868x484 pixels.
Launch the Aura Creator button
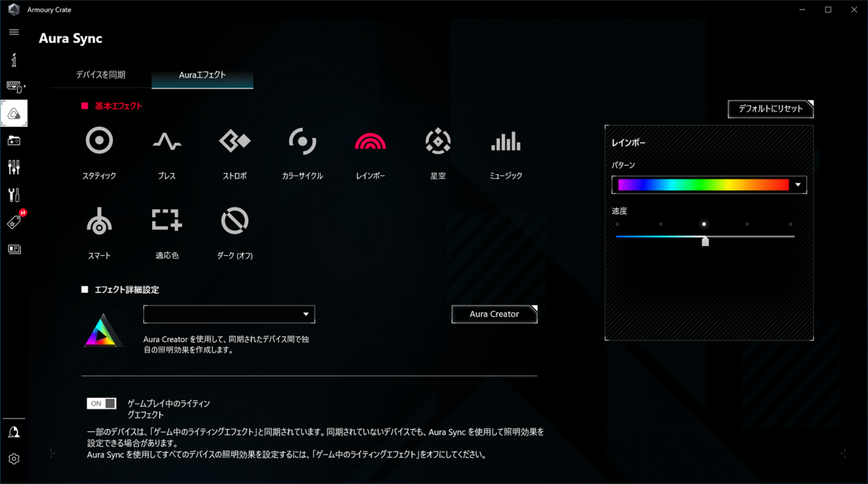click(494, 314)
